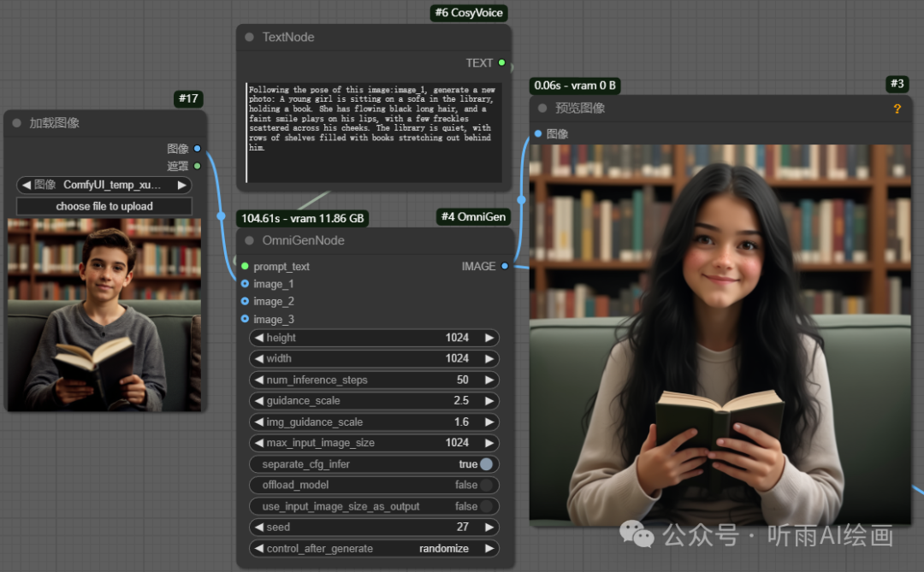The image size is (924, 572).
Task: Click the TEXT output socket on TextNode
Action: coord(501,62)
